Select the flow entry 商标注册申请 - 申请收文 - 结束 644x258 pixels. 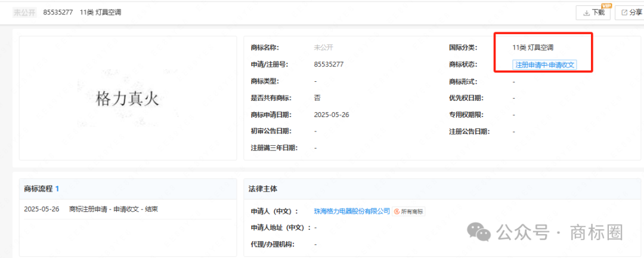click(114, 209)
